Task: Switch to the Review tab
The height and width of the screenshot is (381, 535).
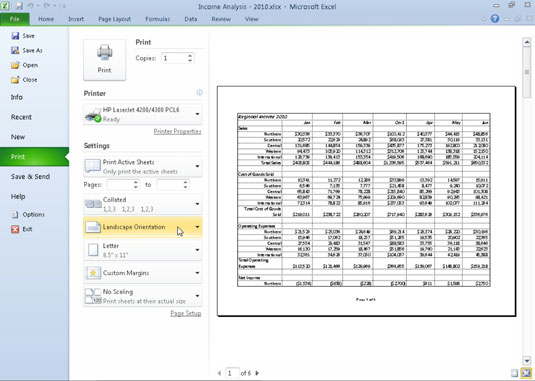Action: click(x=221, y=19)
